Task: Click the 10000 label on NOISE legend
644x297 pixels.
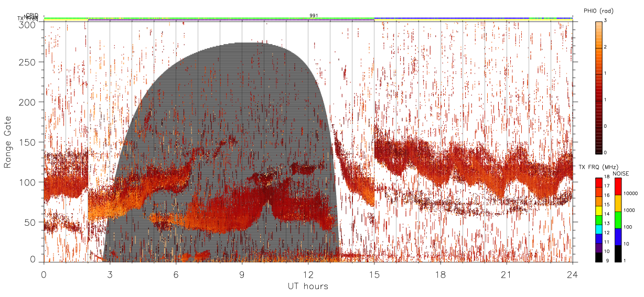Action: pyautogui.click(x=630, y=193)
